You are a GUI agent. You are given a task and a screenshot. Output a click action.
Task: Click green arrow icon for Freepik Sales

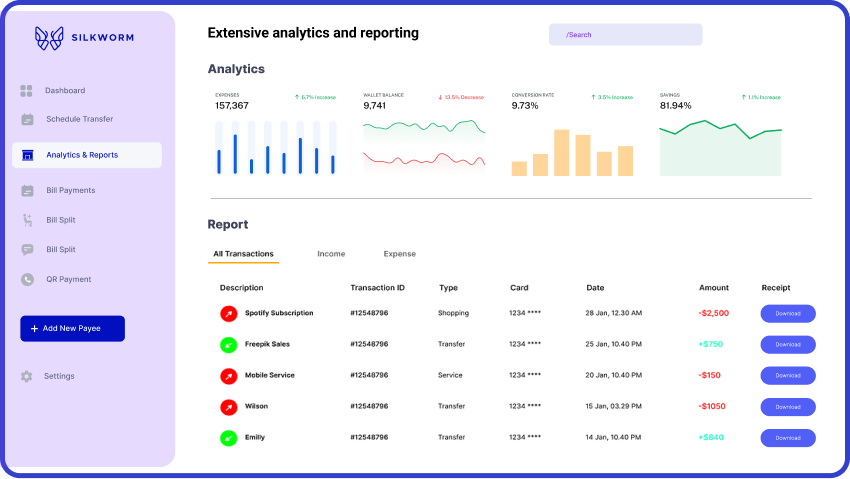(x=228, y=345)
